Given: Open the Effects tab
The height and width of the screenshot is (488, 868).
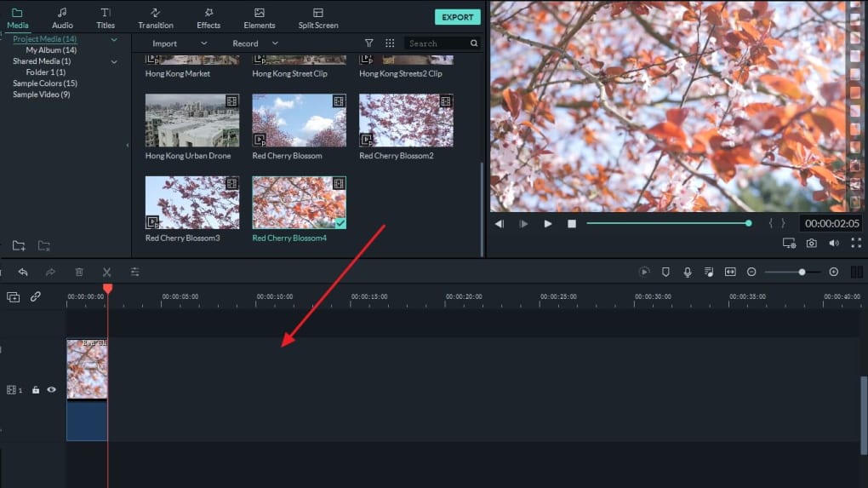Looking at the screenshot, I should pyautogui.click(x=208, y=18).
